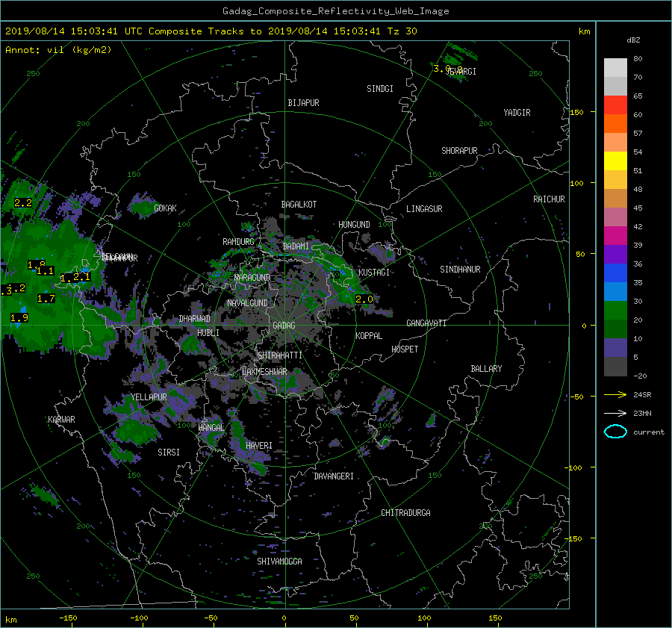Click the RAMDURG city label

[x=238, y=242]
